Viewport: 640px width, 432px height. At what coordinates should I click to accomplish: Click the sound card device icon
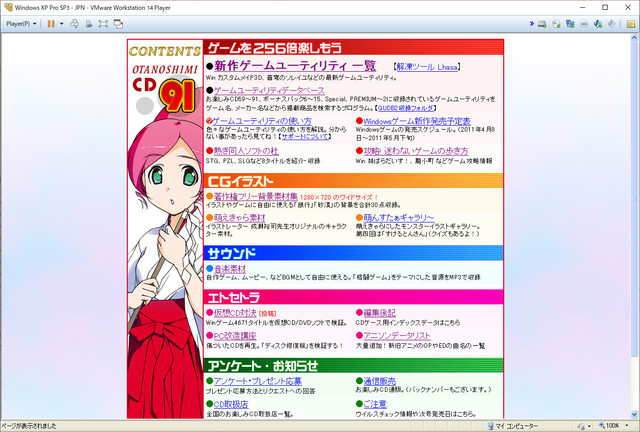pos(598,24)
